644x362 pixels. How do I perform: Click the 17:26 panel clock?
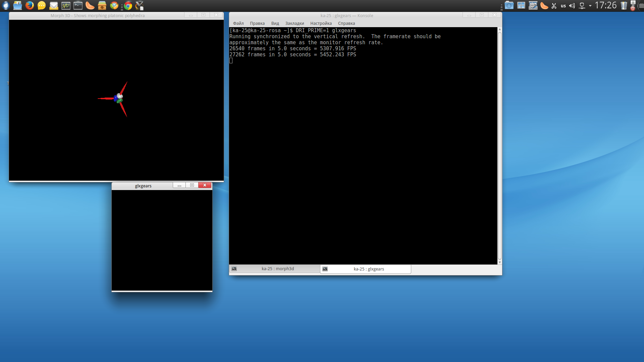(x=605, y=5)
